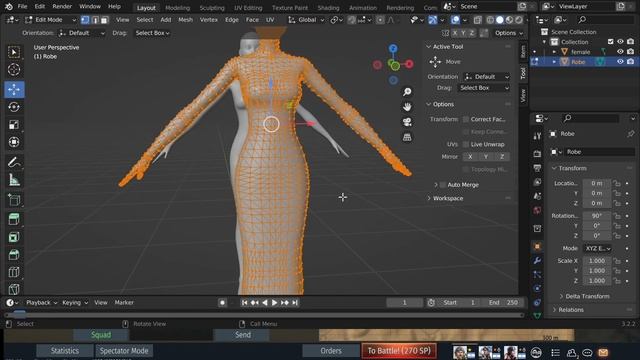Click the Send button
This screenshot has height=360, width=640.
pos(242,335)
